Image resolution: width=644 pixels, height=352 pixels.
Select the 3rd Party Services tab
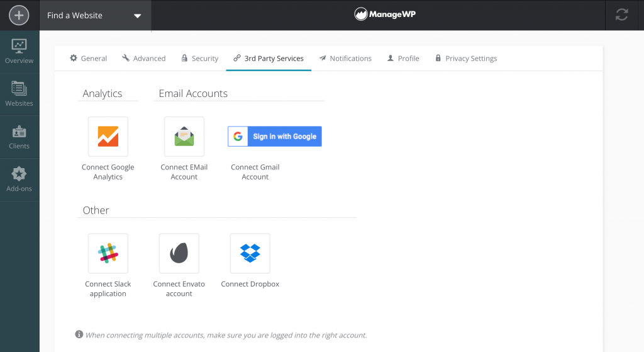(269, 59)
